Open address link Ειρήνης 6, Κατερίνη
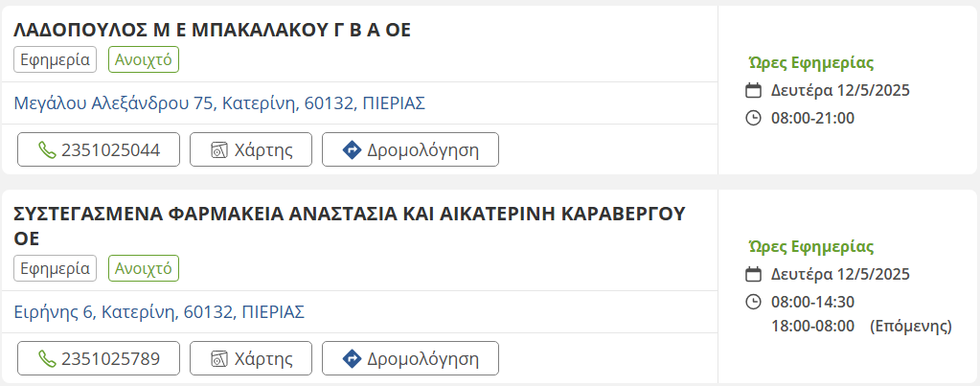This screenshot has height=386, width=980. (159, 311)
